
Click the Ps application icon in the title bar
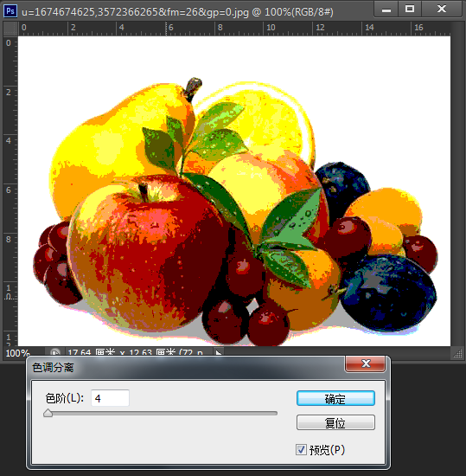tap(10, 11)
